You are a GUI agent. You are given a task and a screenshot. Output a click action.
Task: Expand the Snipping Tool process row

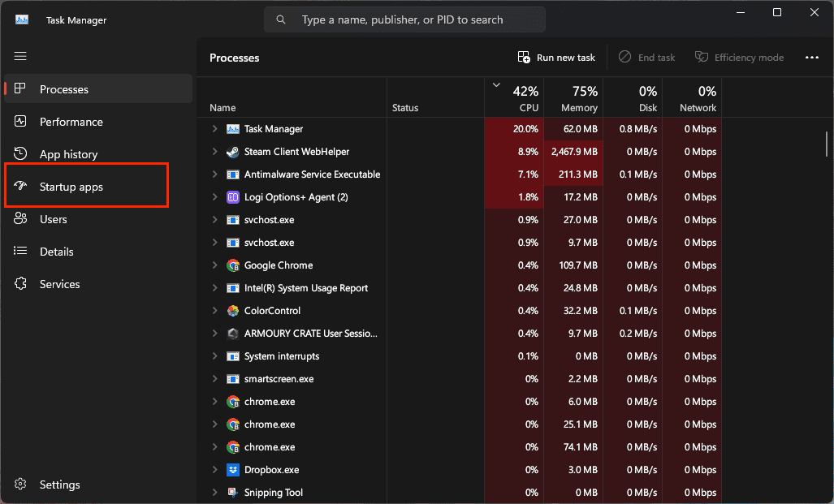pos(215,493)
